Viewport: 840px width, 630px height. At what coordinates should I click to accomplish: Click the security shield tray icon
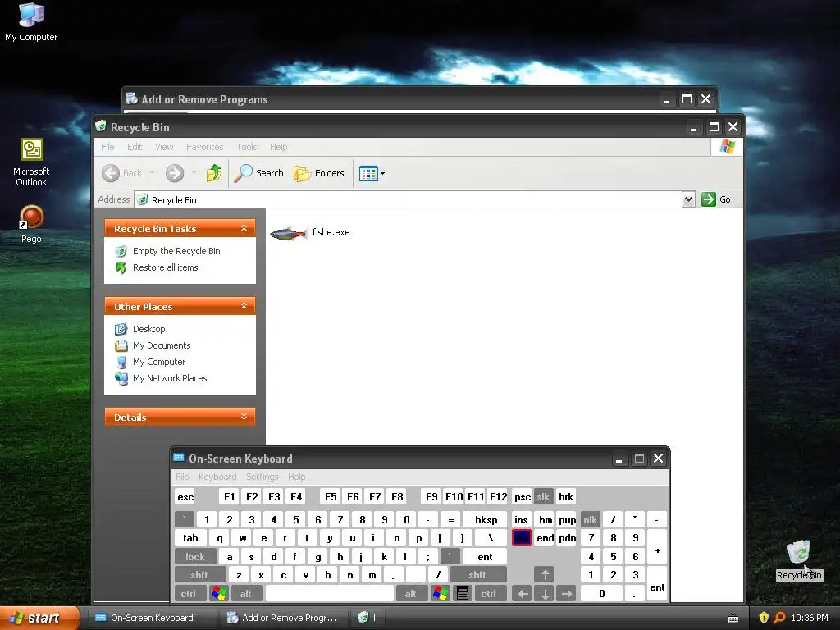pos(764,618)
